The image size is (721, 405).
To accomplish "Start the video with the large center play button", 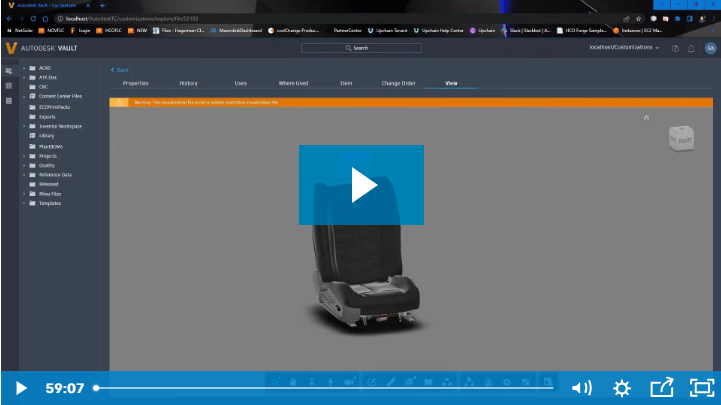I will pos(361,185).
